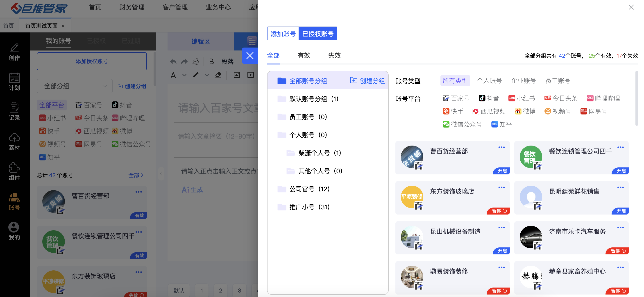This screenshot has width=644, height=297.
Task: Click the eraser clear-format icon
Action: coord(218,75)
